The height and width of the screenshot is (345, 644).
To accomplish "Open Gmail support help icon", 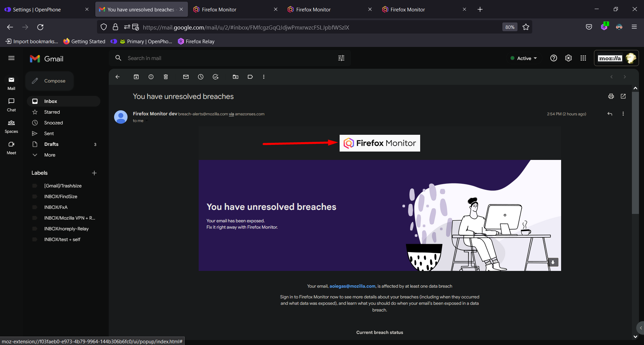I will point(554,58).
